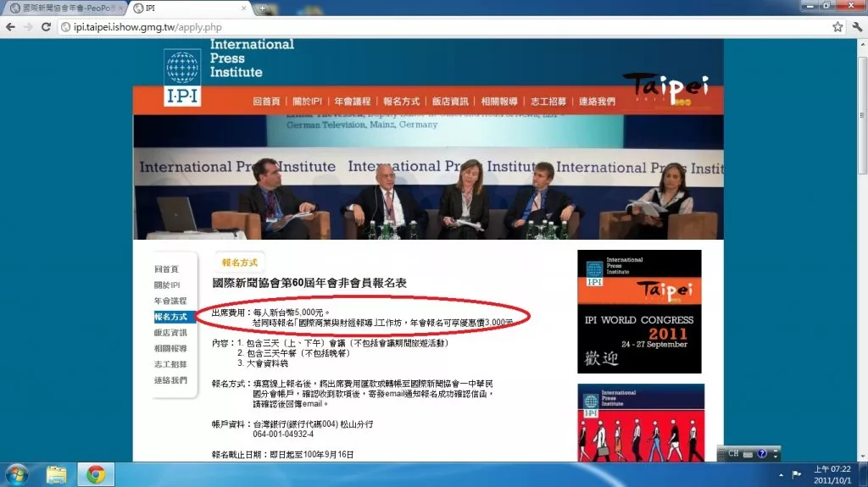Switch to the PeoPo browser tab
This screenshot has width=868, height=487.
tap(65, 8)
